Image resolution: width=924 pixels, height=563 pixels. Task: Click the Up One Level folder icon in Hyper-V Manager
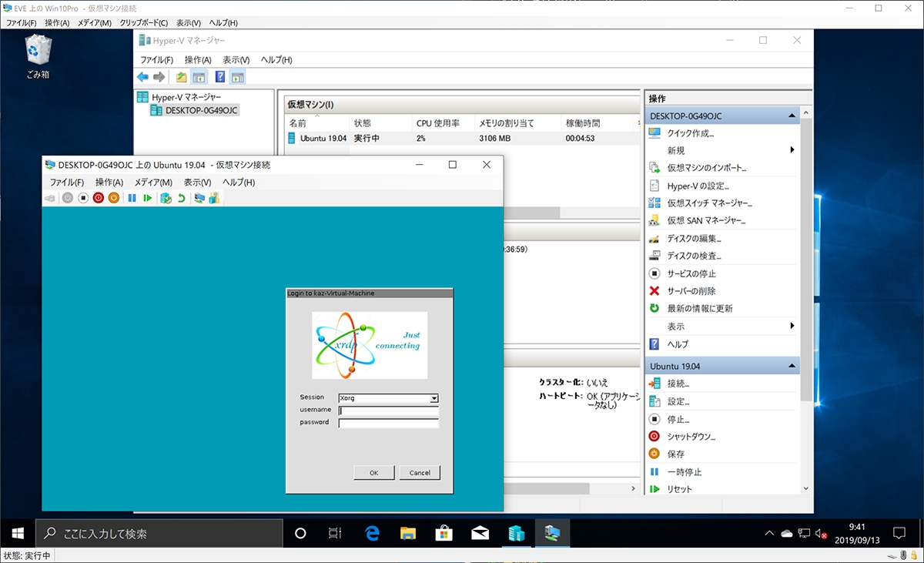[x=181, y=77]
